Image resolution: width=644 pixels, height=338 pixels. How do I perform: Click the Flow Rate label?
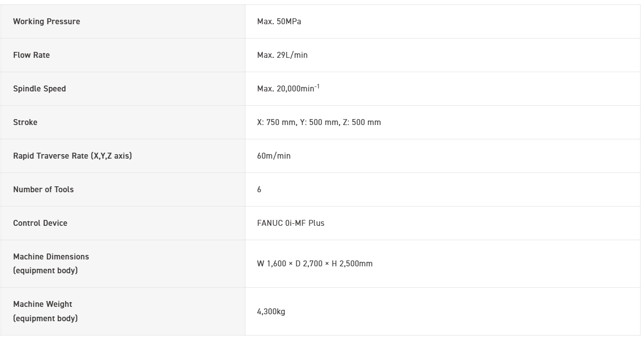pyautogui.click(x=32, y=55)
